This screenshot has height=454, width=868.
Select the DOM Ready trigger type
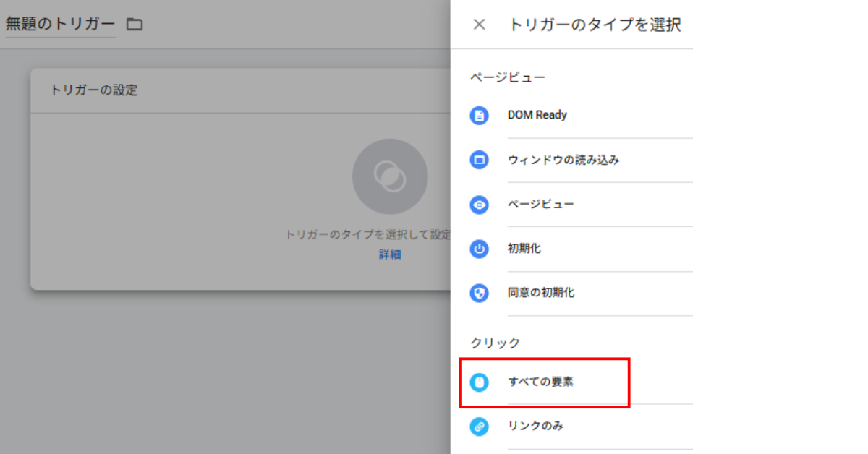pyautogui.click(x=537, y=115)
